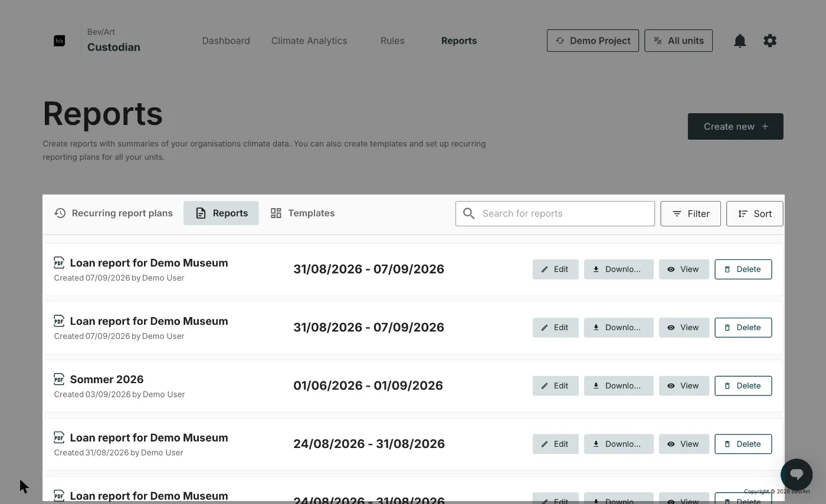
Task: Open Climate Analytics page
Action: (x=309, y=41)
